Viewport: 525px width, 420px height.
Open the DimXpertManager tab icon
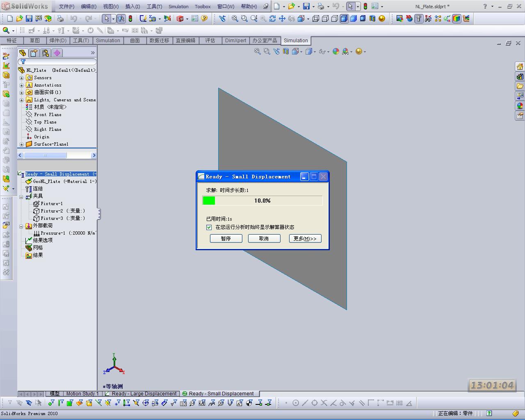tap(57, 53)
